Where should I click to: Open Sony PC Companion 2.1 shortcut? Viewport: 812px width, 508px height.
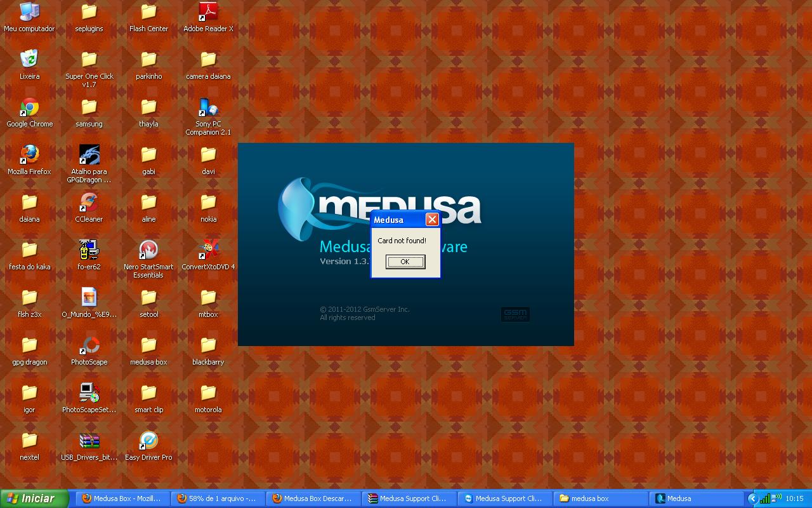pos(208,107)
